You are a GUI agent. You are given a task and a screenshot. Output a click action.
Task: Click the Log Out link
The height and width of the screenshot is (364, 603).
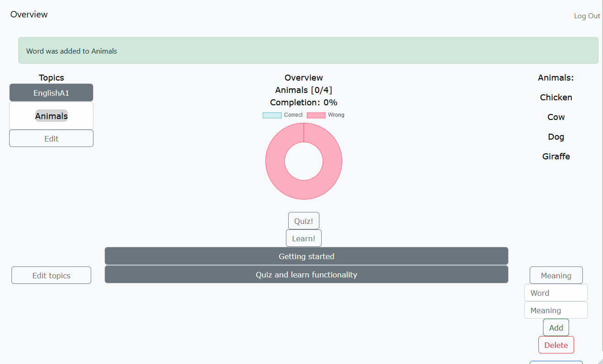pyautogui.click(x=587, y=16)
